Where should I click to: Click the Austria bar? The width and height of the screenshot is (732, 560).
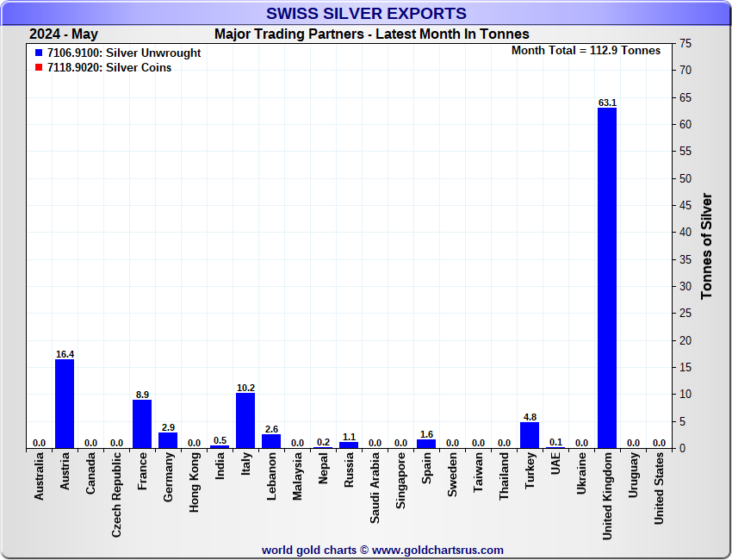[x=65, y=403]
